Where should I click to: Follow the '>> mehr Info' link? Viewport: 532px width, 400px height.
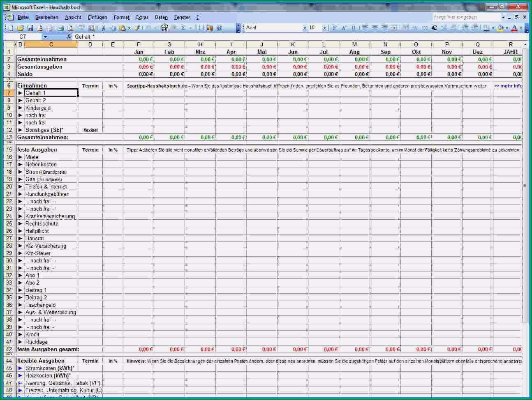(x=508, y=86)
